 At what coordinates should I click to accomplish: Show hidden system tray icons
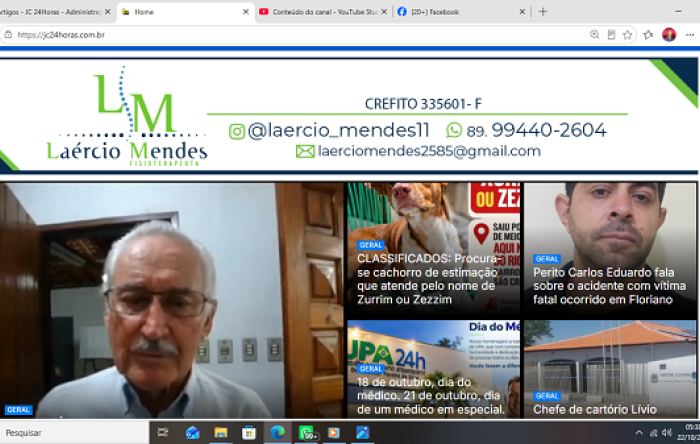click(x=639, y=432)
